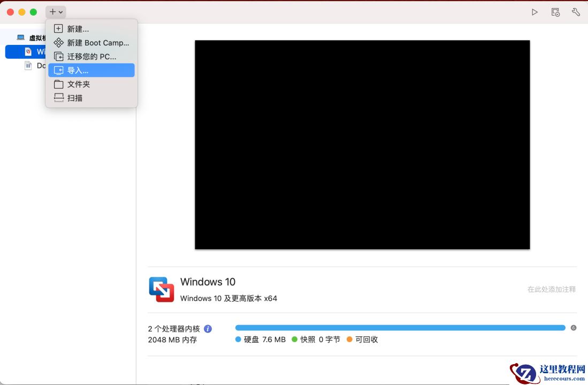This screenshot has height=385, width=588.
Task: Open snapshots manager icon in toolbar
Action: click(x=555, y=12)
